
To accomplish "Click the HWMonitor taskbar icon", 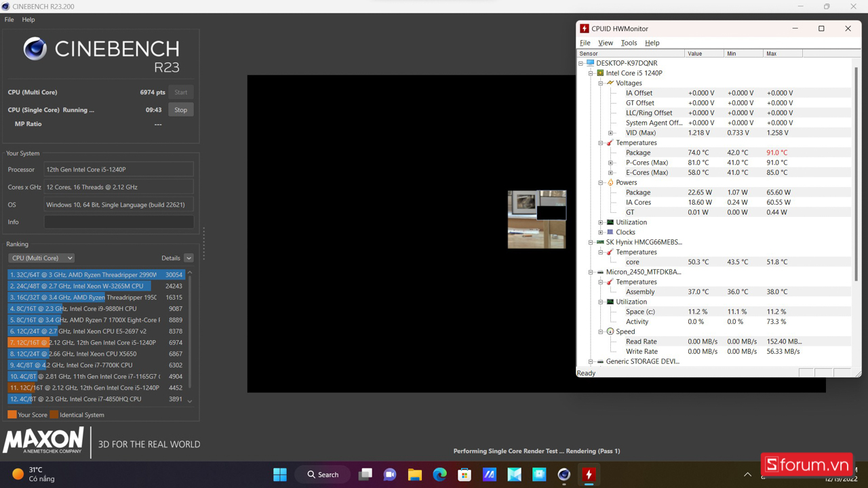I will 589,474.
